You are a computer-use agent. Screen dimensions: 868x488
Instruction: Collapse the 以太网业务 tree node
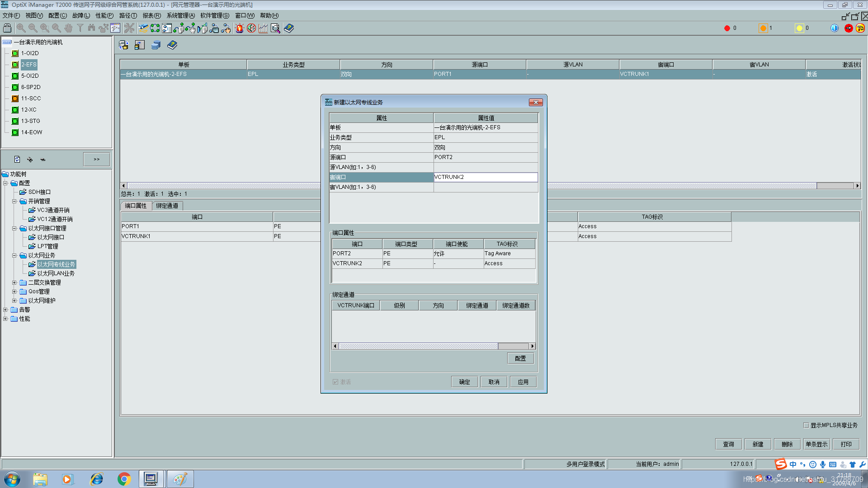[14, 255]
